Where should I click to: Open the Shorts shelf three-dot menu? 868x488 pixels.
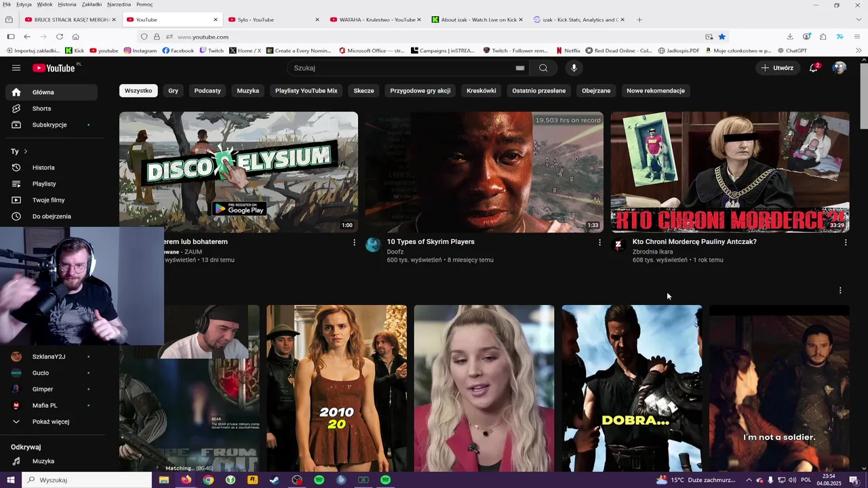click(x=840, y=290)
